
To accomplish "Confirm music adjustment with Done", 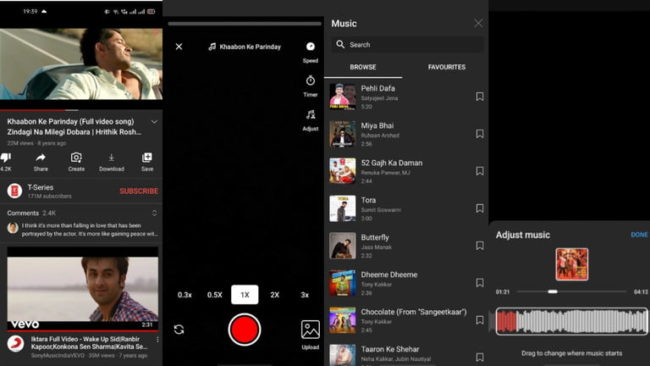I will 639,235.
